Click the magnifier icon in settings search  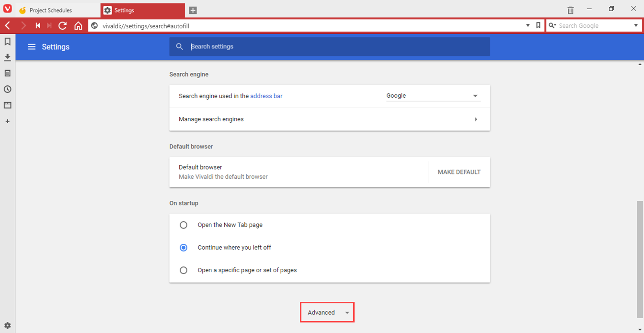(180, 46)
